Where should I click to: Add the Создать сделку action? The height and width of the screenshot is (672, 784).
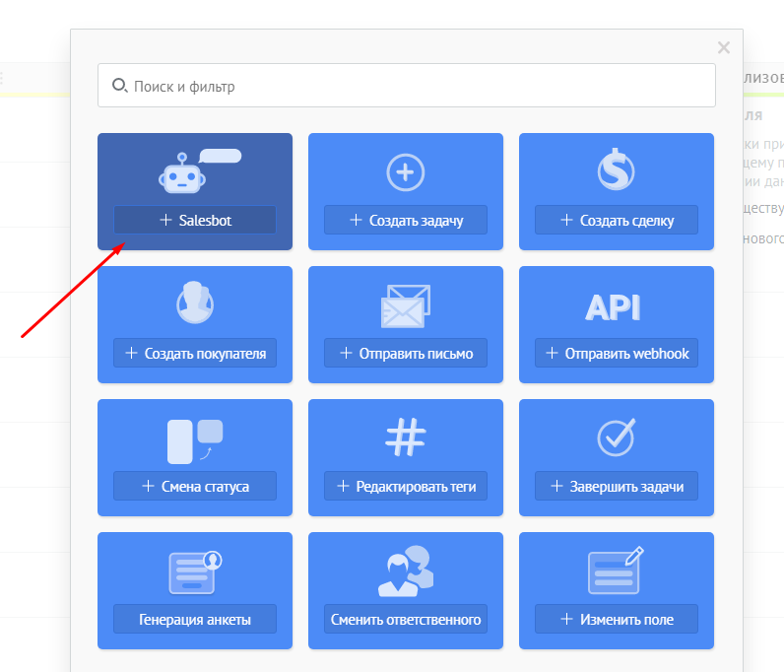pyautogui.click(x=616, y=220)
